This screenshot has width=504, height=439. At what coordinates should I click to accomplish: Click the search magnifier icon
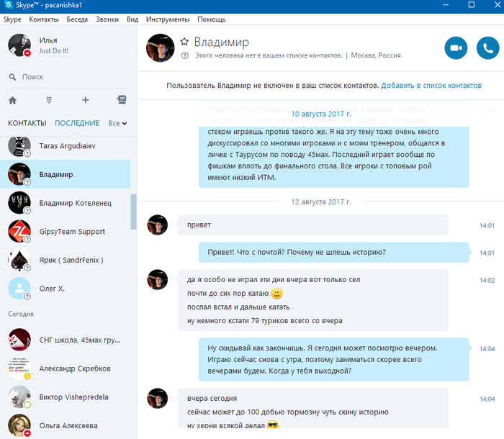pyautogui.click(x=12, y=77)
